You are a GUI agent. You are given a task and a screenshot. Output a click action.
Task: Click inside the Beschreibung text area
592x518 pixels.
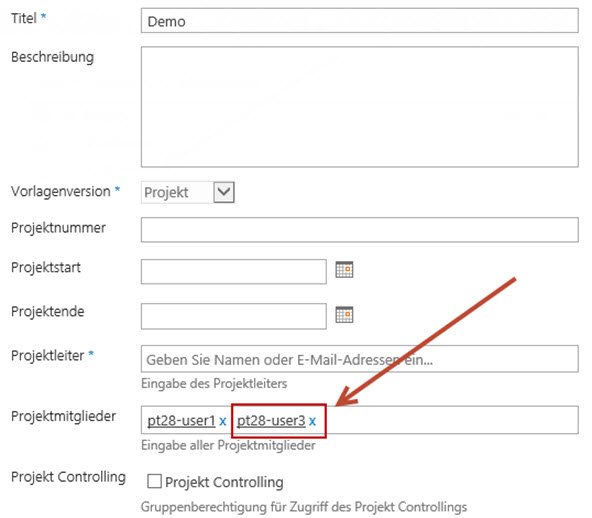[359, 107]
